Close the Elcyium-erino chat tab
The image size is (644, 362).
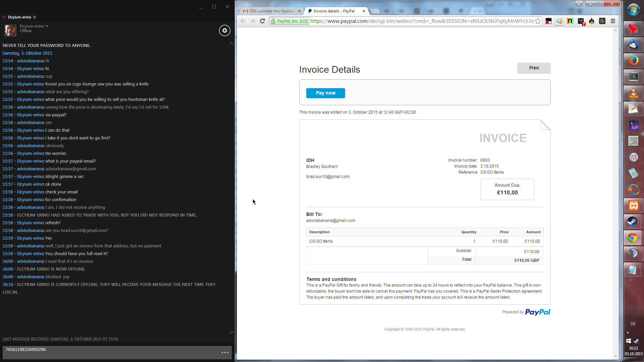(x=35, y=17)
